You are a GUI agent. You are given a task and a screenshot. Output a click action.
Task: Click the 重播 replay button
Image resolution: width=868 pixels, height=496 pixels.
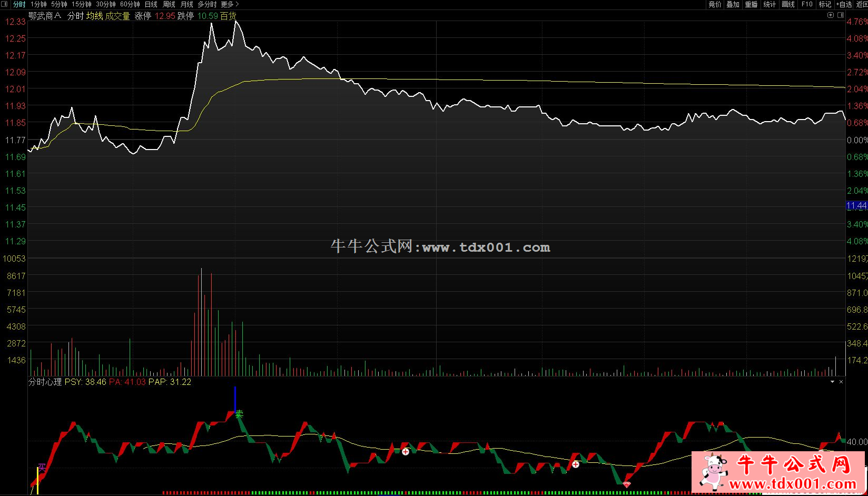pos(751,4)
